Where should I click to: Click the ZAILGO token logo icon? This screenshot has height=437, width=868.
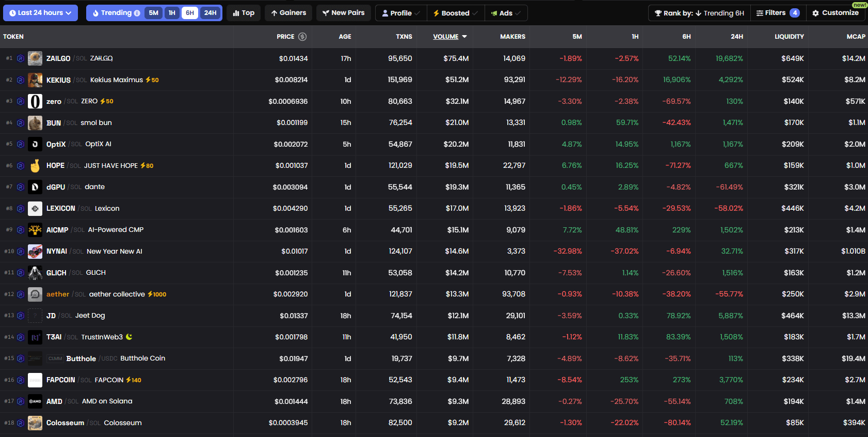coord(35,58)
